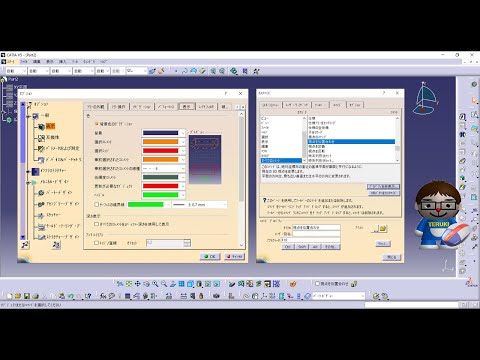This screenshot has width=480, height=360.
Task: Click the Isometric View cube icon
Action: pos(190,284)
